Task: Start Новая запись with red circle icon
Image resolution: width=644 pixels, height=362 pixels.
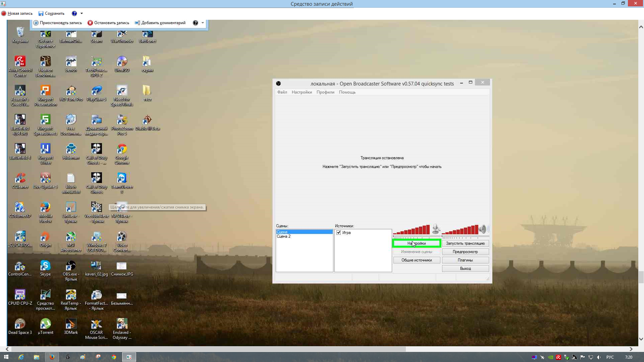Action: 4,13
